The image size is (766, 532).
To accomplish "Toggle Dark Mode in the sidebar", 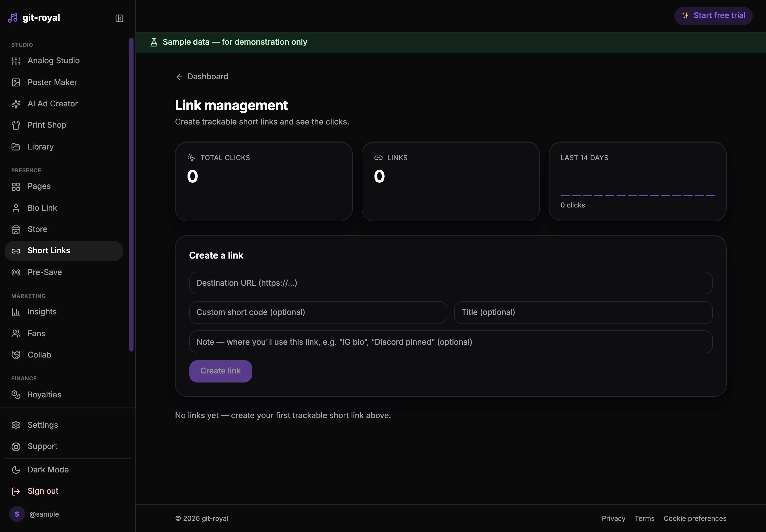I will coord(64,470).
